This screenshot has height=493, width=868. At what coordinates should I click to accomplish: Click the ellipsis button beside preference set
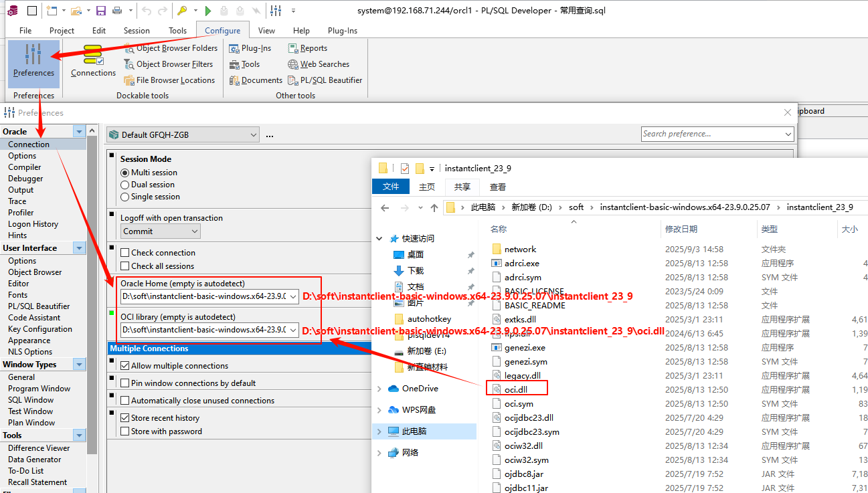click(270, 135)
